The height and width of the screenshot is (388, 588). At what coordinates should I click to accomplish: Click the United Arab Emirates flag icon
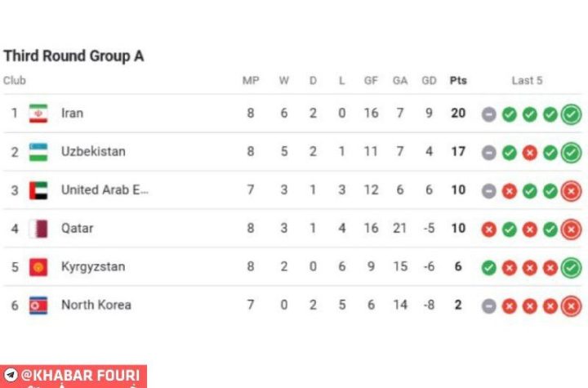38,190
